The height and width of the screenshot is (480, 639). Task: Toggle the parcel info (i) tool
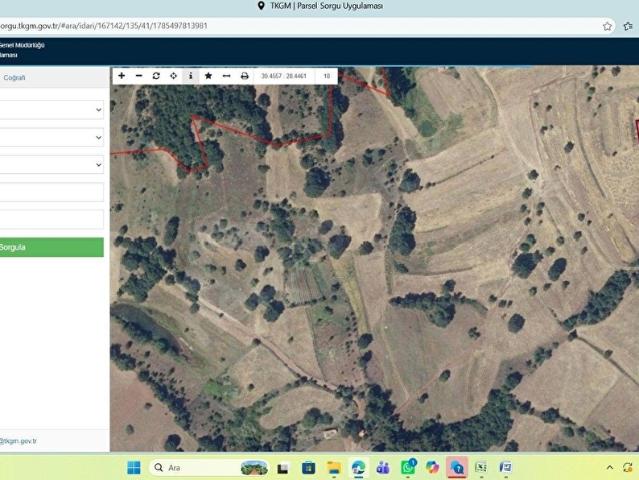point(191,76)
